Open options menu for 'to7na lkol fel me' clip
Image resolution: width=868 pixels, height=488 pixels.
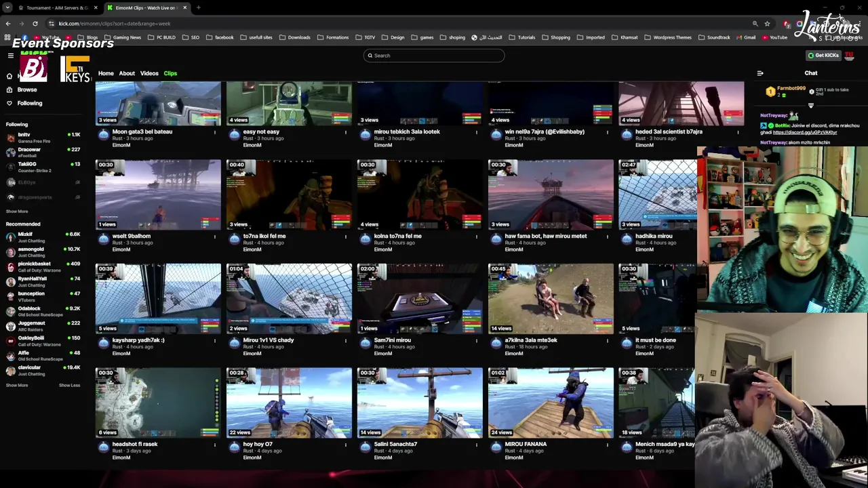coord(346,237)
